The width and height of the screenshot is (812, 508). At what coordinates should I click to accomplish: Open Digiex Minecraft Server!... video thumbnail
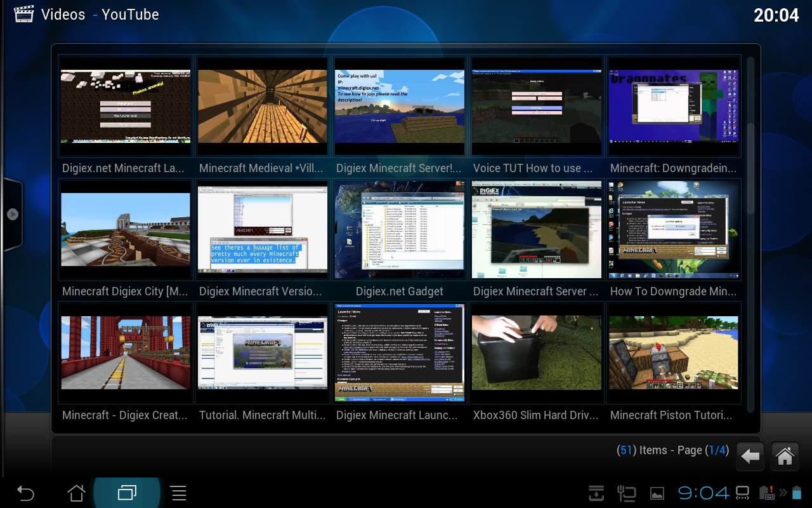(400, 106)
